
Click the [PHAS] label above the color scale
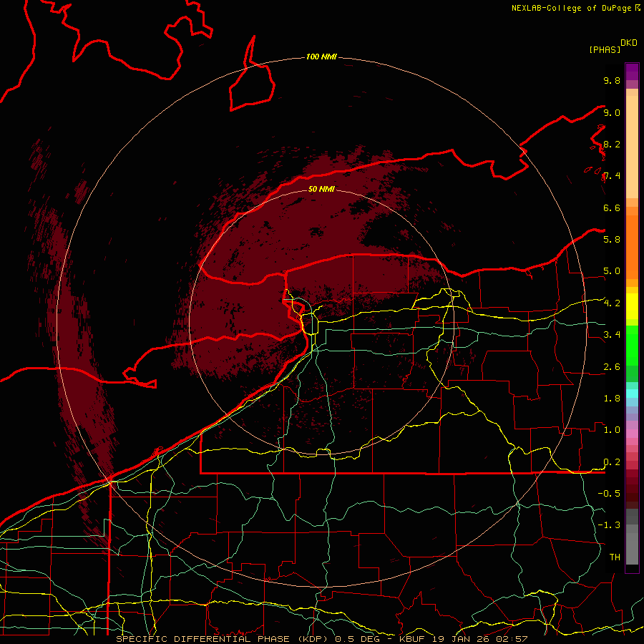(605, 49)
